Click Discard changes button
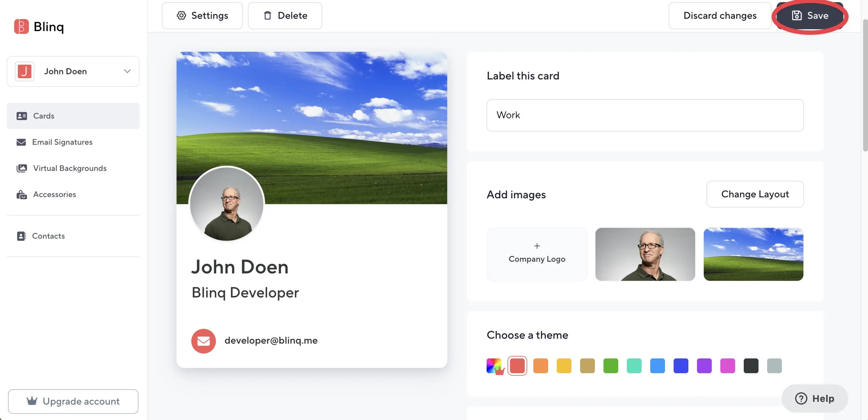Viewport: 868px width, 420px height. [x=720, y=15]
